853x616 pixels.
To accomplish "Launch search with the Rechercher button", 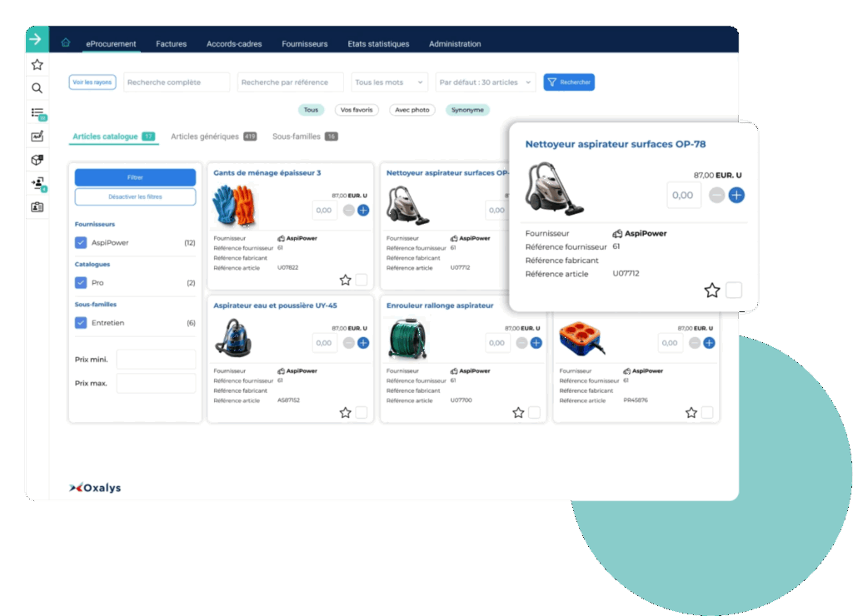I will click(x=569, y=82).
